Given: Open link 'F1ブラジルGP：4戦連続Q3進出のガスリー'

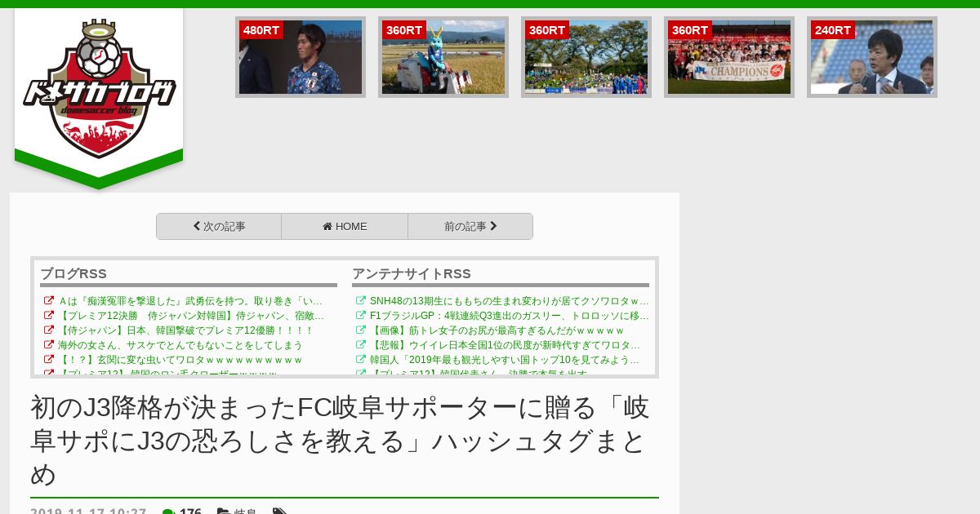Looking at the screenshot, I should point(510,316).
